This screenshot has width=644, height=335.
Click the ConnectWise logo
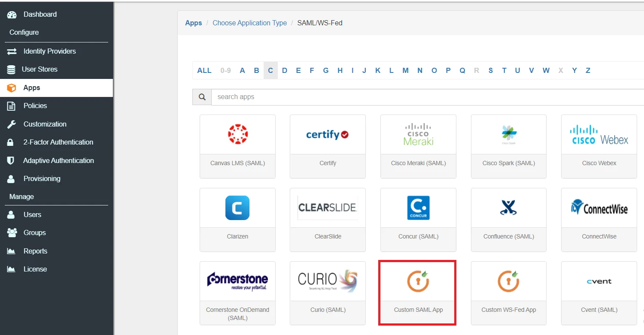[599, 208]
